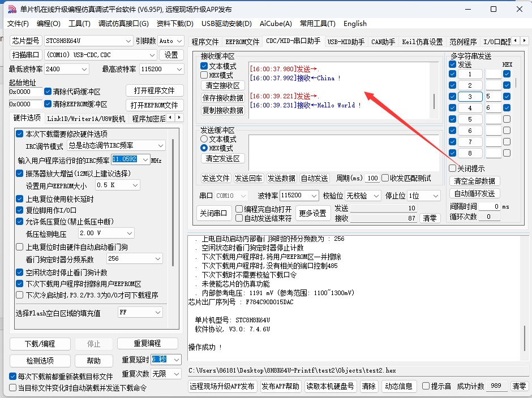Open the 资料下载(D) menu
The height and width of the screenshot is (398, 532).
pyautogui.click(x=175, y=23)
